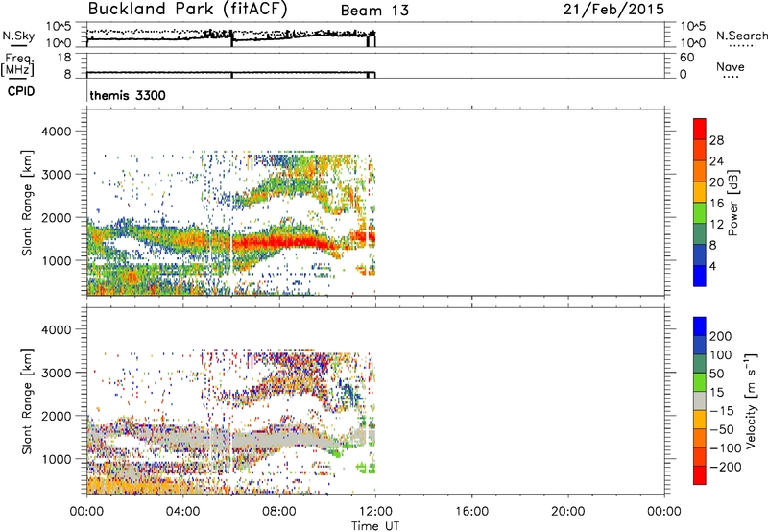Screen dimensions: 768x532
Task: Click the Slant Range label of power plot
Action: coord(27,203)
